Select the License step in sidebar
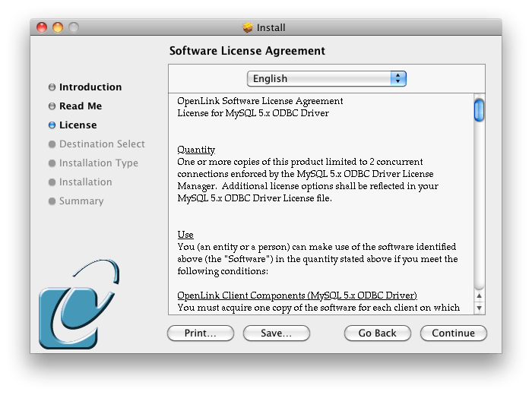 (78, 125)
